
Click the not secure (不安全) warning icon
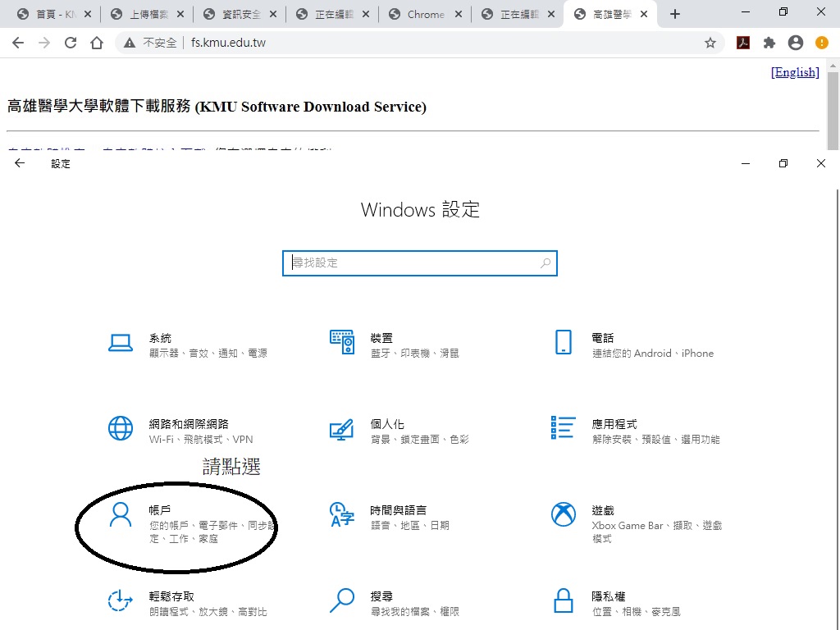129,43
